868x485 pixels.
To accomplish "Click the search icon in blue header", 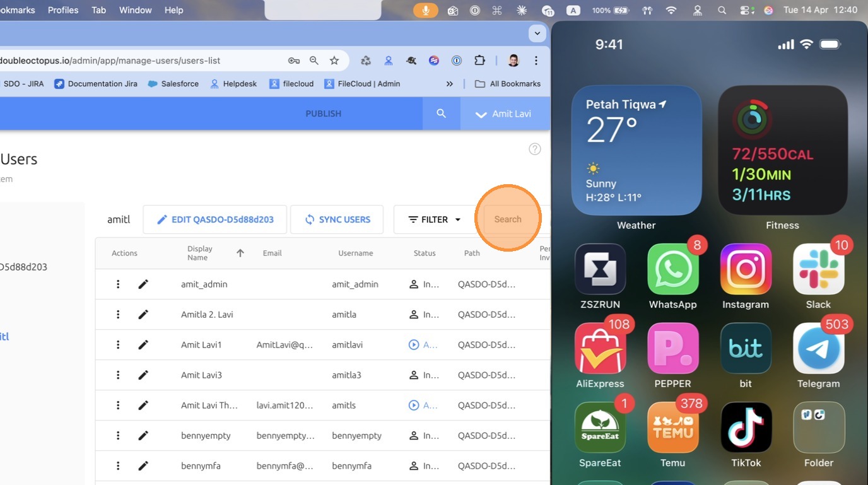I will click(442, 114).
